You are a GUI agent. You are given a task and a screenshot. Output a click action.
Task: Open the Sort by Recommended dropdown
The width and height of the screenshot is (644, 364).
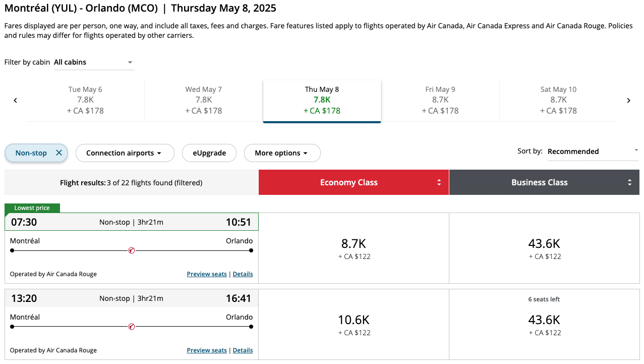[593, 151]
